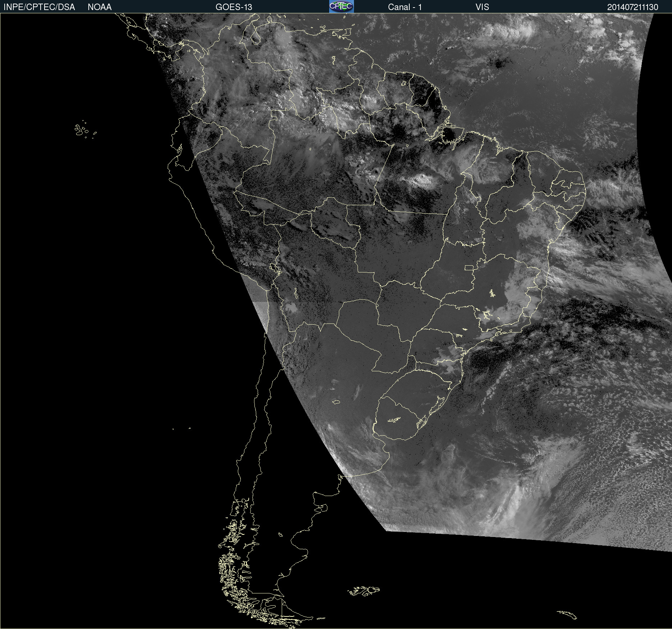Select the Mar Chiquita lagoon outline in Argentina
672x629 pixels.
pyautogui.click(x=336, y=402)
